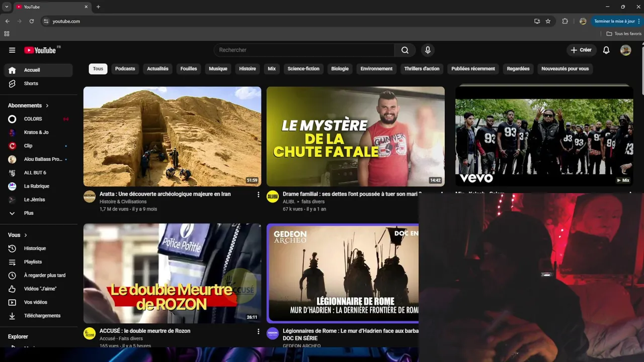This screenshot has height=362, width=644.
Task: Click the Accusé channel avatar
Action: click(x=90, y=333)
